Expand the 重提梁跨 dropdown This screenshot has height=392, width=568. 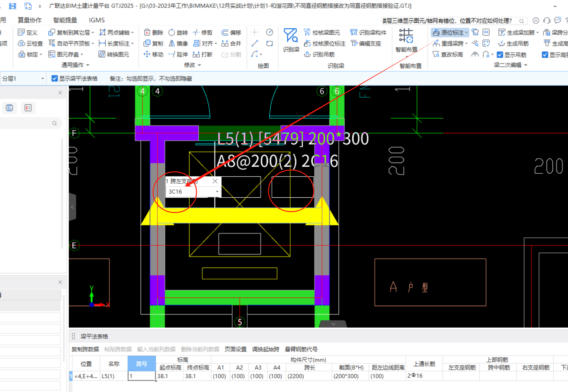pos(466,43)
